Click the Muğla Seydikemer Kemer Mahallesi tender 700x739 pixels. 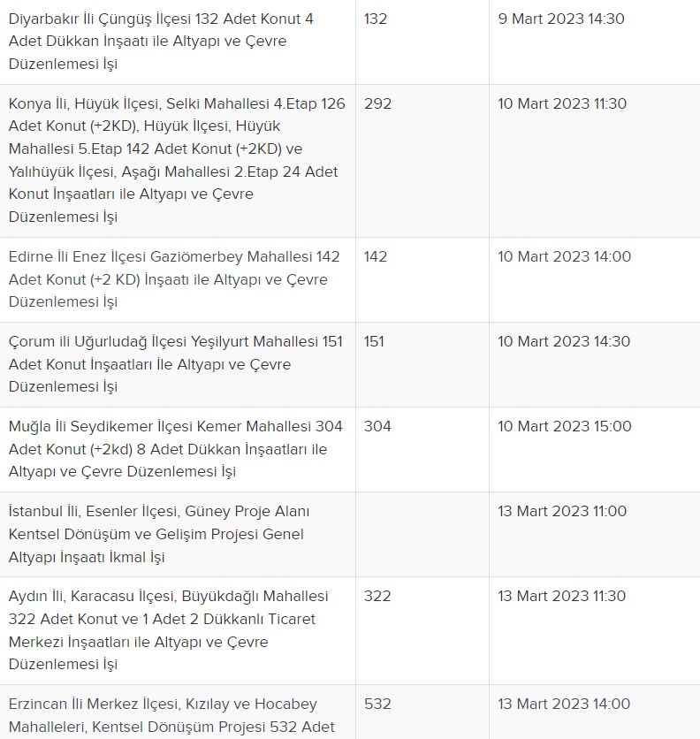coord(175,449)
